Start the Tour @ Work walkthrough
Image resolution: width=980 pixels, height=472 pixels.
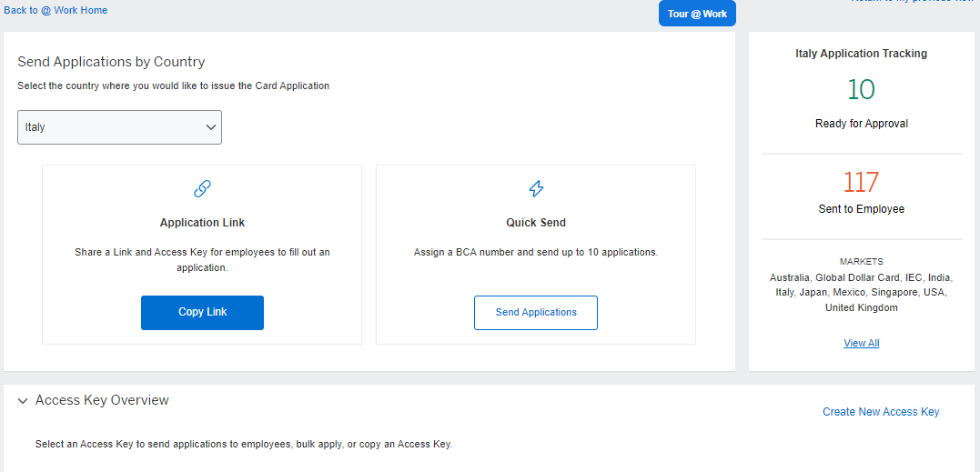[696, 14]
